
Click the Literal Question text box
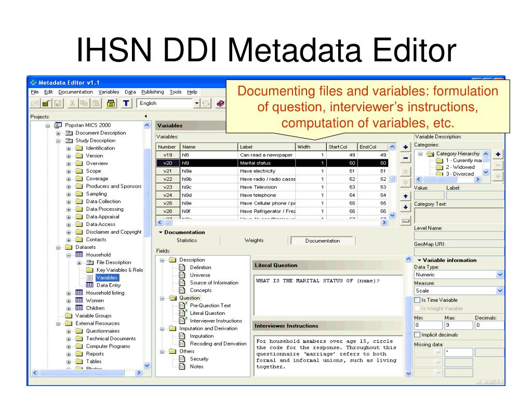[x=328, y=296]
